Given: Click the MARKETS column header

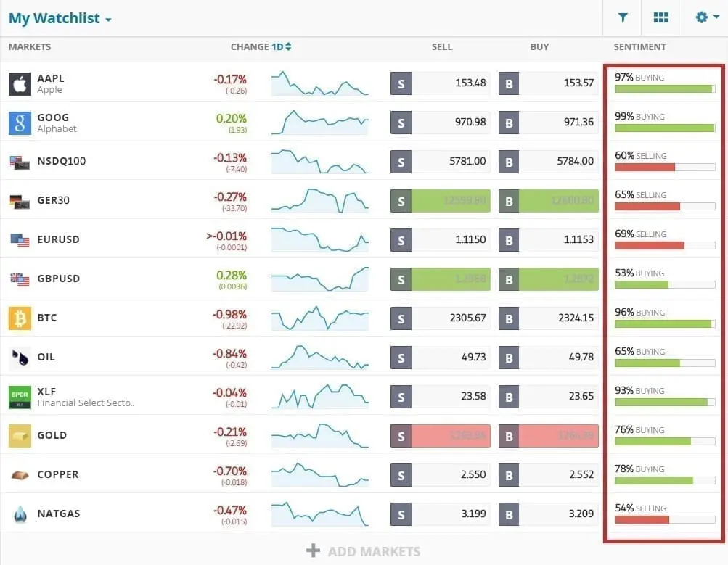Looking at the screenshot, I should pos(29,46).
